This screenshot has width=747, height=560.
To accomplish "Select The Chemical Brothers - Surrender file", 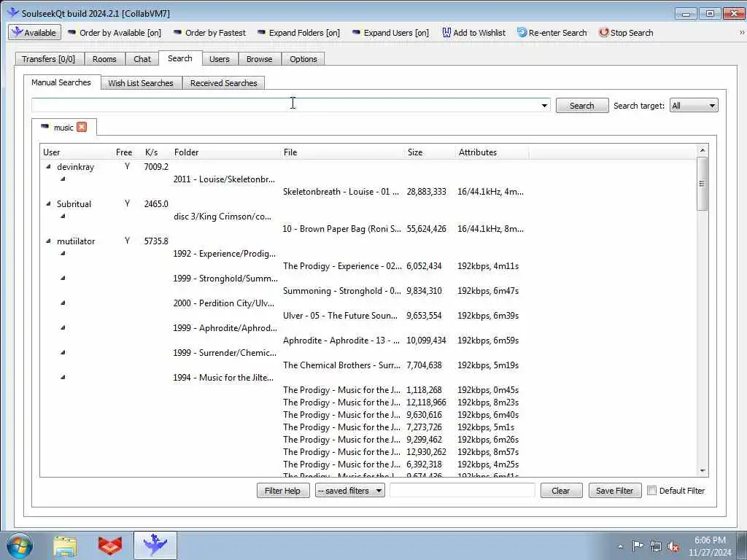I will click(x=341, y=365).
